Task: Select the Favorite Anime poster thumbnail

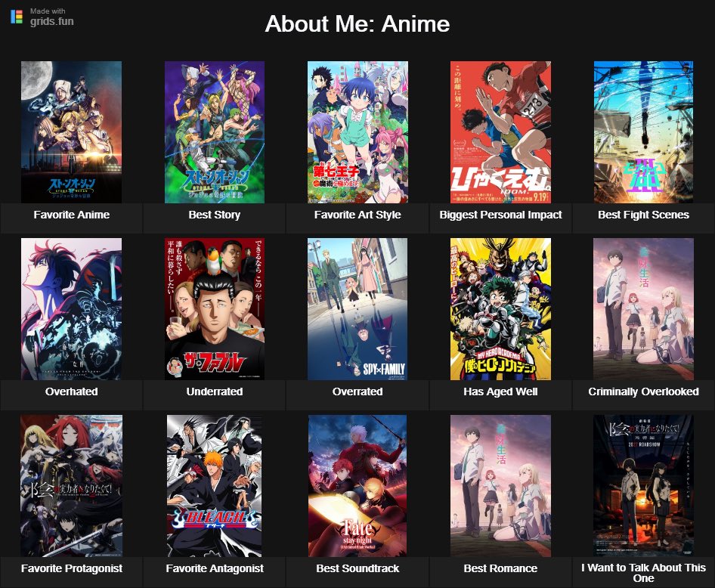Action: tap(71, 132)
